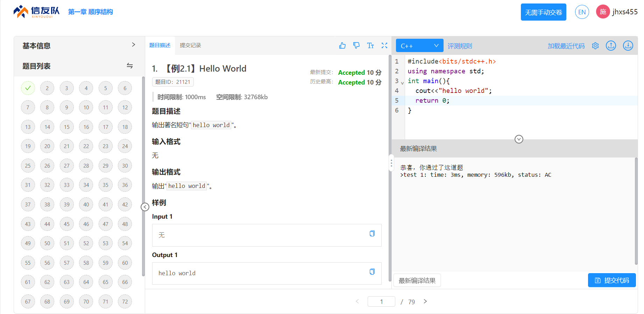
Task: Click the thumbs-up like icon
Action: 342,45
